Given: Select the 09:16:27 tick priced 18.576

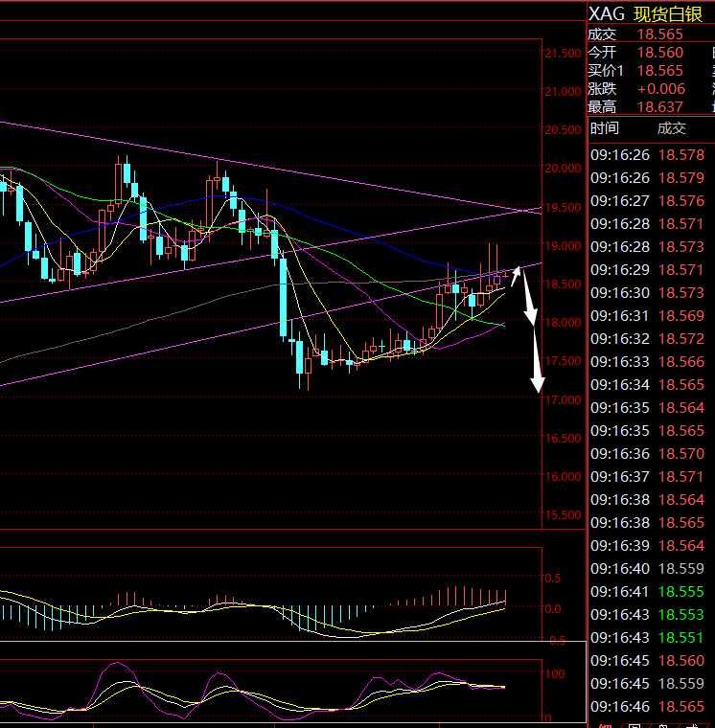Looking at the screenshot, I should (x=648, y=200).
